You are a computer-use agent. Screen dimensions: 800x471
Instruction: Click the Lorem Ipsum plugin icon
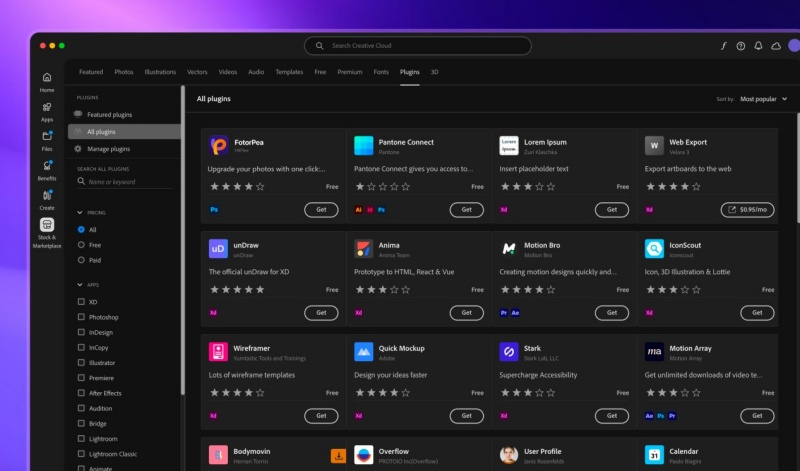click(509, 145)
